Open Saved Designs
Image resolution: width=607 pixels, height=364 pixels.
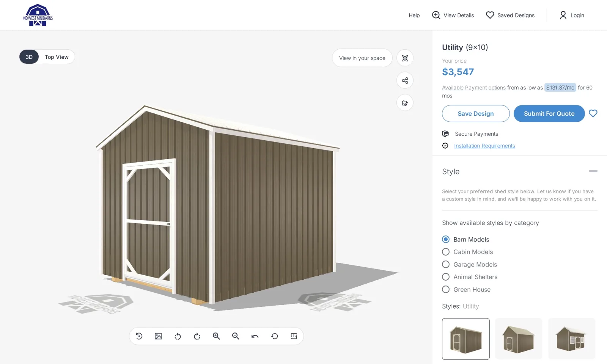click(x=510, y=15)
